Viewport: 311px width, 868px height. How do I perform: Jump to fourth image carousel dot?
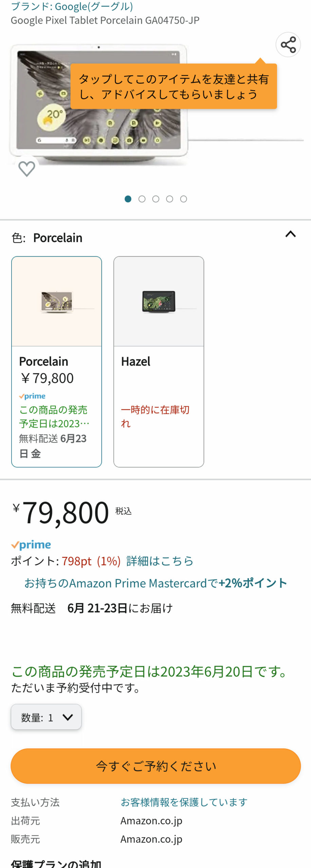pyautogui.click(x=170, y=199)
